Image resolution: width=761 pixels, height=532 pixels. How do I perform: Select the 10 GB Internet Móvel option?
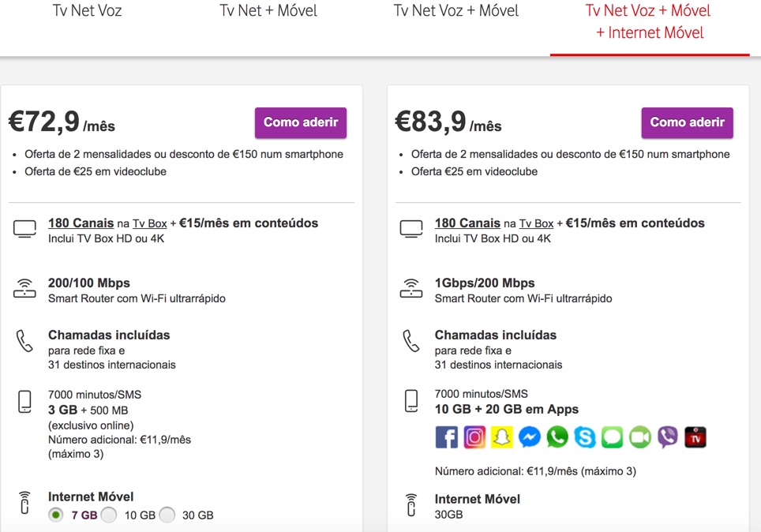pyautogui.click(x=109, y=515)
